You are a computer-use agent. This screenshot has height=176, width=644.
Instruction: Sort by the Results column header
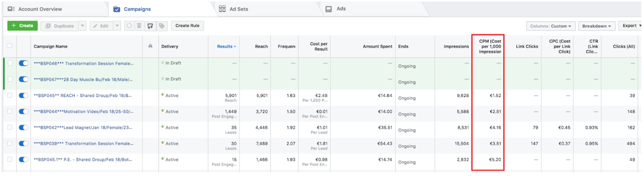coord(225,47)
